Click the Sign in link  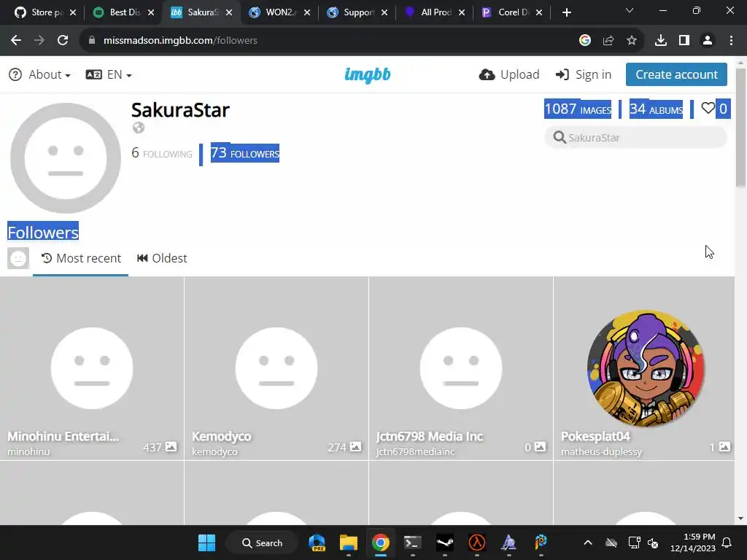click(x=583, y=75)
